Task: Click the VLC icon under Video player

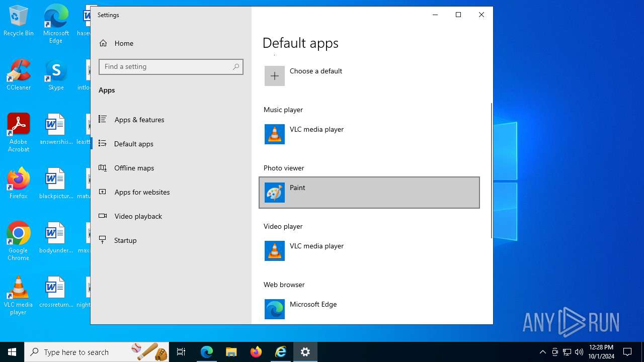Action: pos(275,251)
